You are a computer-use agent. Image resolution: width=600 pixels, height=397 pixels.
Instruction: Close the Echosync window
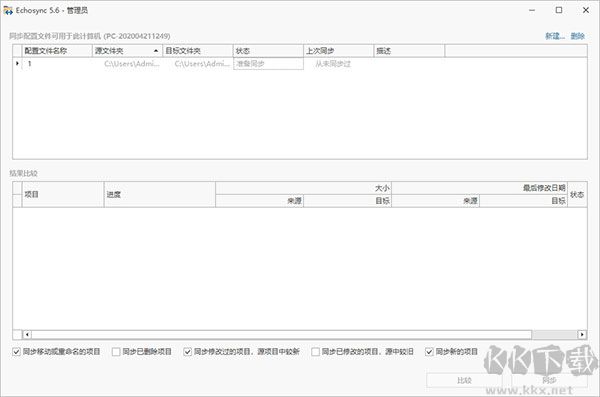[x=586, y=10]
